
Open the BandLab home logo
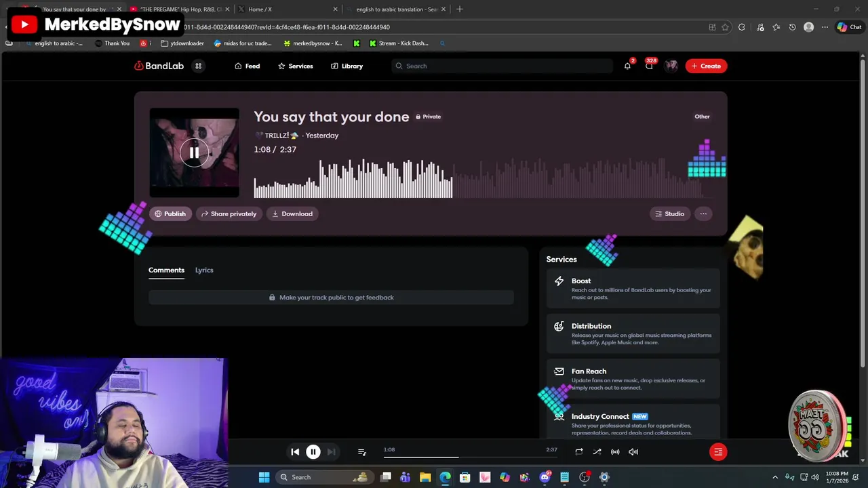tap(159, 66)
